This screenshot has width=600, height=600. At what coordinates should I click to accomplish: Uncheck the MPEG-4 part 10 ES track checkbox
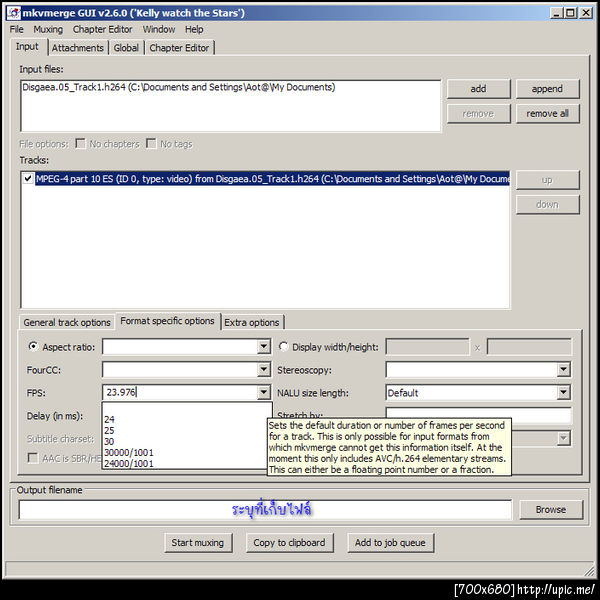point(28,178)
